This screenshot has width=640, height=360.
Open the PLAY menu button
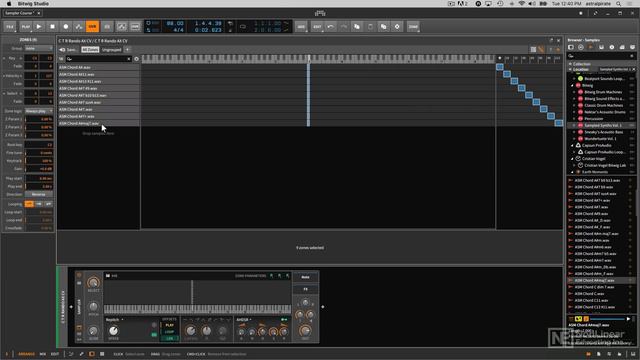[25, 27]
